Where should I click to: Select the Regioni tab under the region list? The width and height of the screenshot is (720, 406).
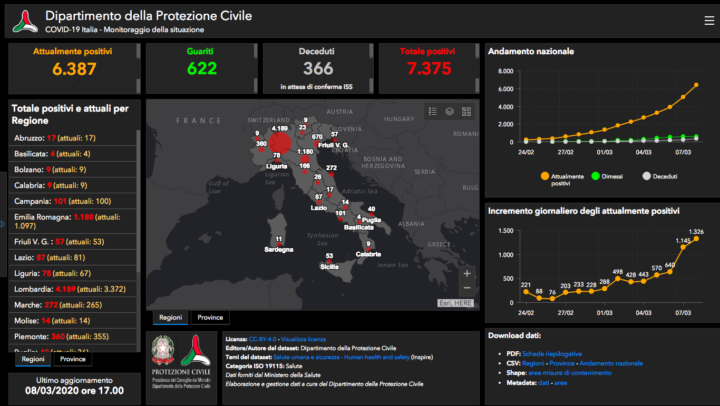point(33,359)
